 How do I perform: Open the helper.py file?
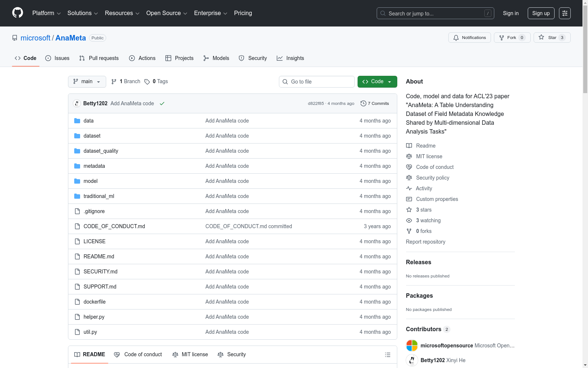click(94, 317)
